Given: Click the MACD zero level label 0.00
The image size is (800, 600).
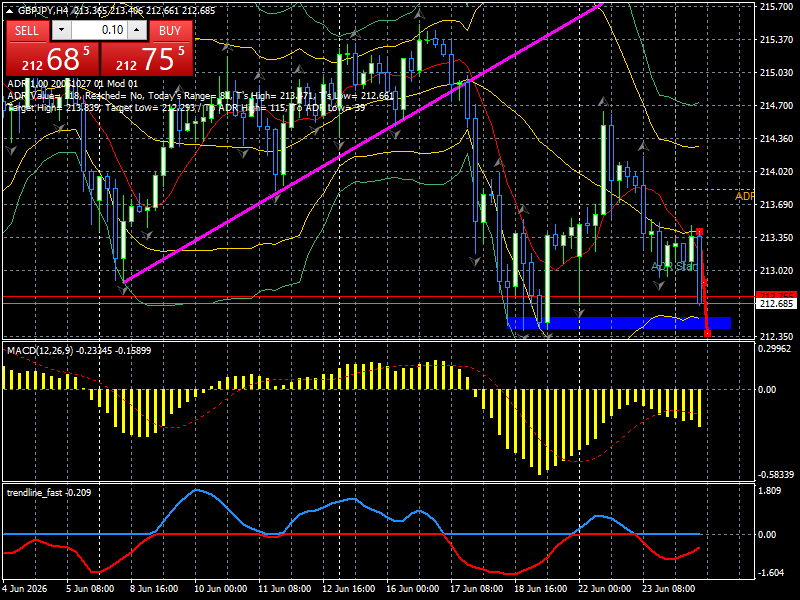Looking at the screenshot, I should click(767, 390).
